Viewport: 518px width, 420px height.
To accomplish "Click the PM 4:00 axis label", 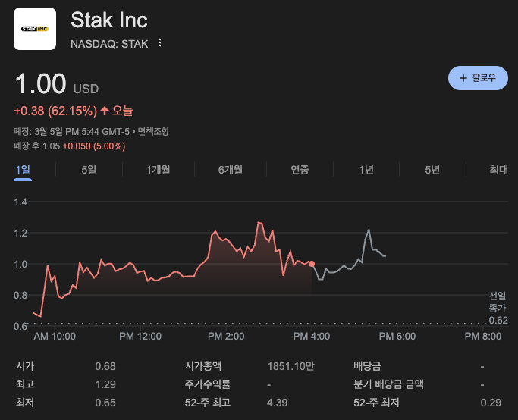I will 312,336.
